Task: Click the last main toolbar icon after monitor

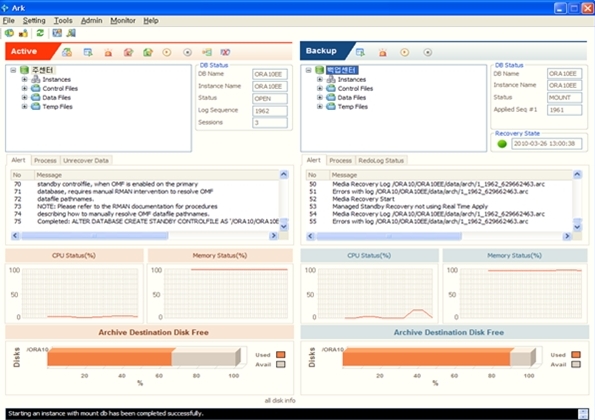Action: click(71, 33)
